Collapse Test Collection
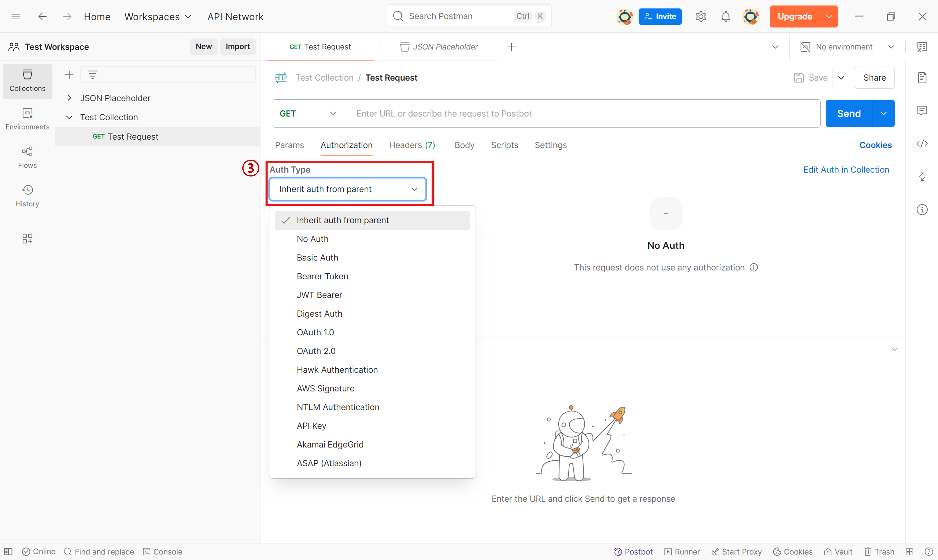Viewport: 938px width, 560px height. [69, 117]
